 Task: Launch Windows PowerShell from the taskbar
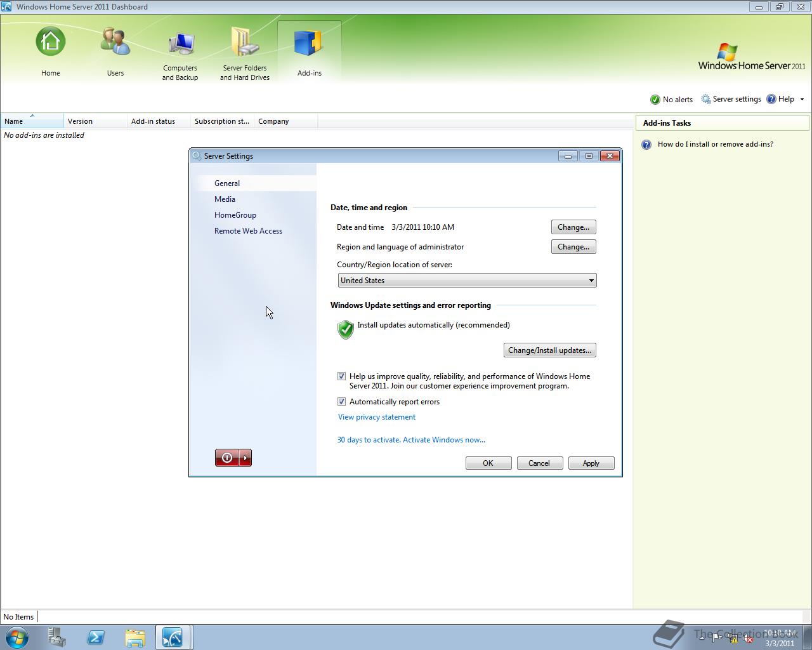(x=96, y=637)
